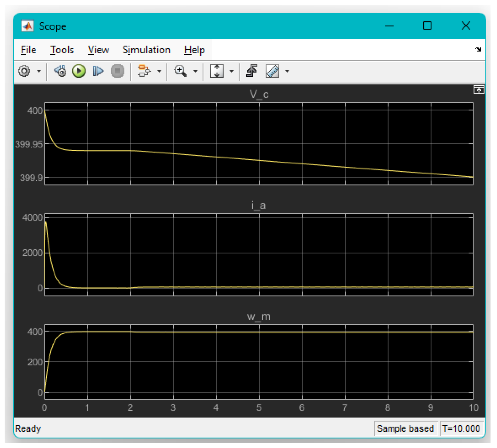The image size is (497, 448).
Task: Click the Scale Y-Axis Limits icon
Action: 217,71
